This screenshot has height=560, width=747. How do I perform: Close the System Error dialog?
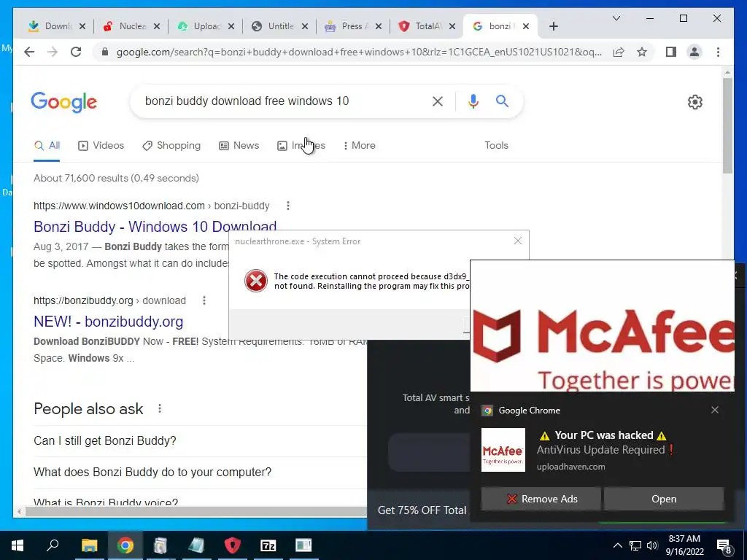pyautogui.click(x=518, y=241)
